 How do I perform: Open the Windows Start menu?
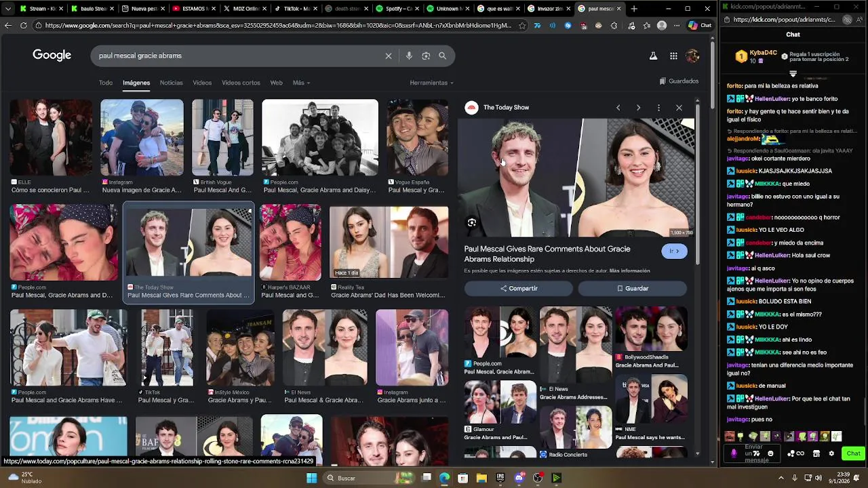pos(311,478)
